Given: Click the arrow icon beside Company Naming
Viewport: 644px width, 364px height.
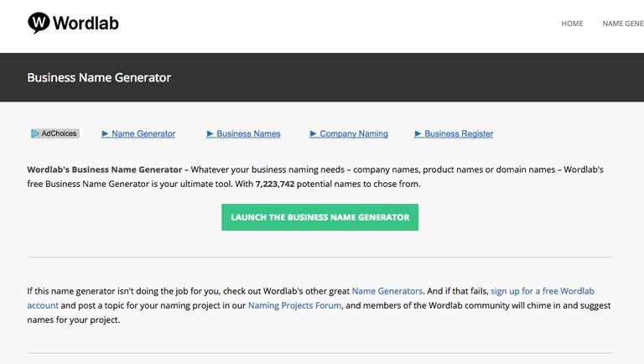Looking at the screenshot, I should [313, 133].
